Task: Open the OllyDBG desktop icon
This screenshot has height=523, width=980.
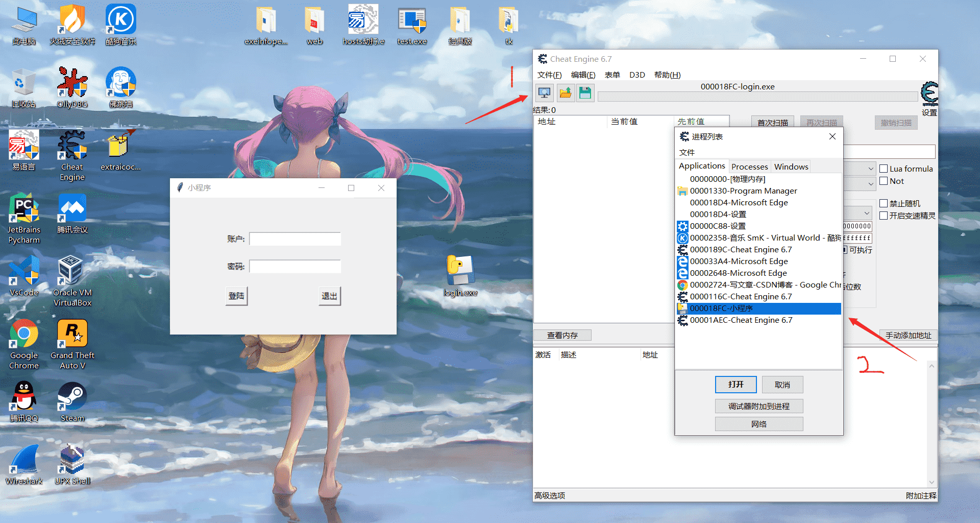Action: [72, 88]
